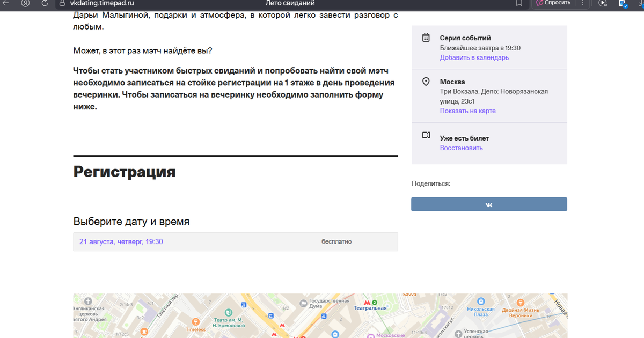Click the location pin icon beside Москва

[x=425, y=82]
